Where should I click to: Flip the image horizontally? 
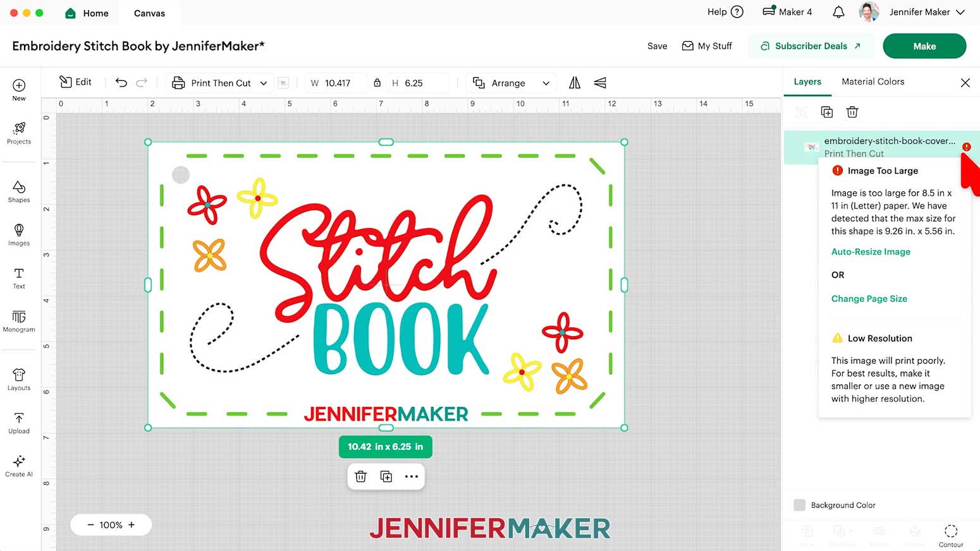click(575, 83)
